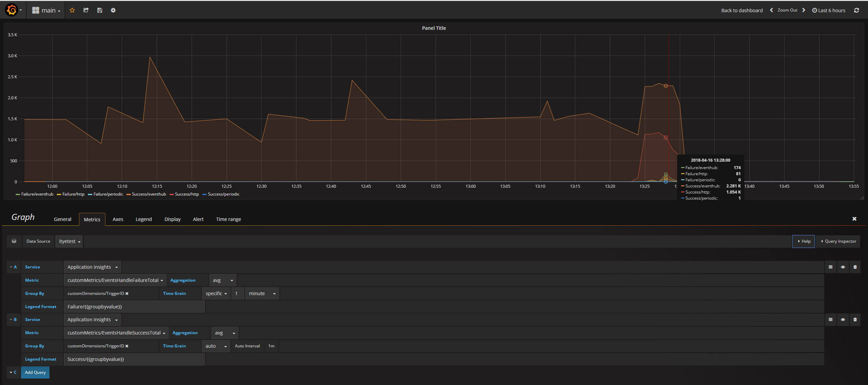
Task: Save dashboard with the floppy disk icon
Action: (100, 10)
